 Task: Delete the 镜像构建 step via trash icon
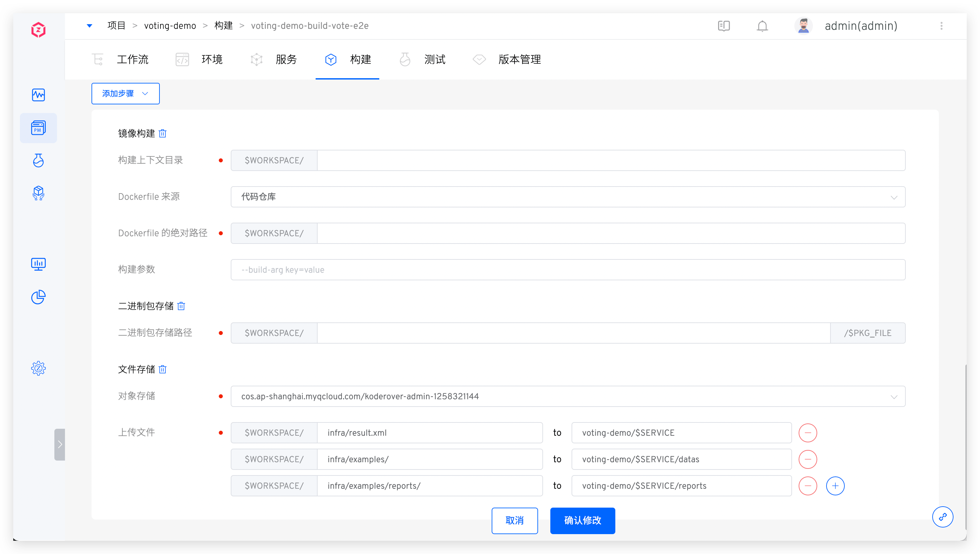coord(162,133)
